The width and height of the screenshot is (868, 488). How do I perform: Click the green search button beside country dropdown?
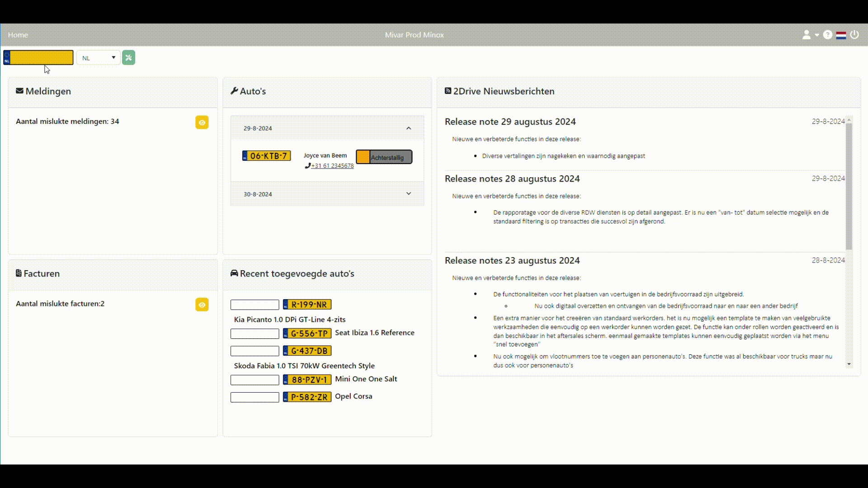click(128, 57)
